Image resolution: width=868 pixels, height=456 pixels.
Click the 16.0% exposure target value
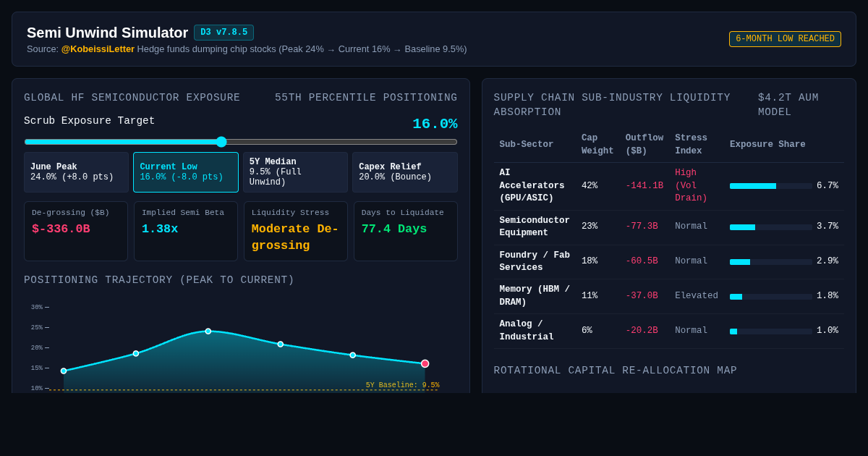point(435,124)
